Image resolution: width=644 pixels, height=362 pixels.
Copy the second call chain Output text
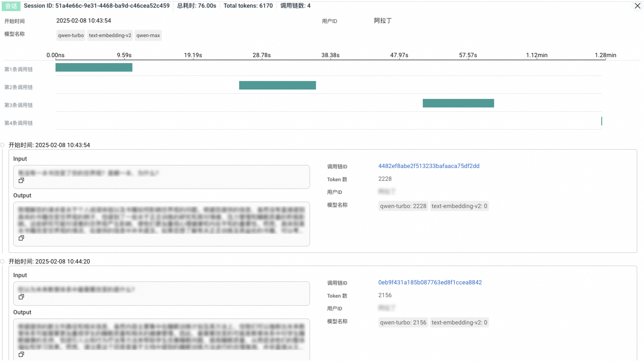coord(21,354)
